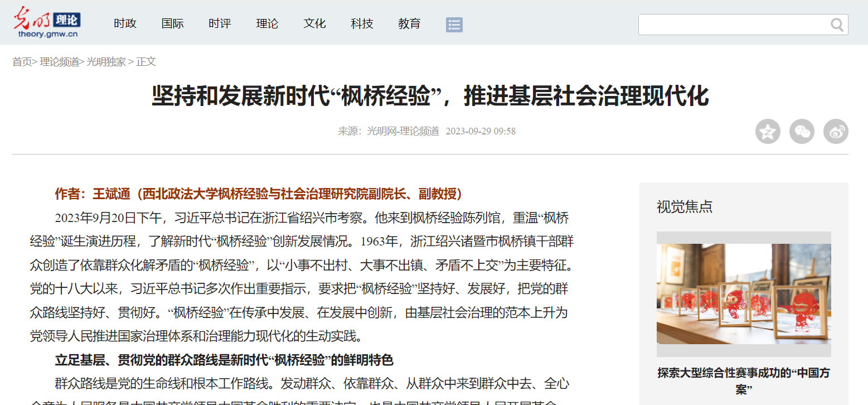Share article via WeChat icon
The height and width of the screenshot is (405, 868).
pos(802,132)
